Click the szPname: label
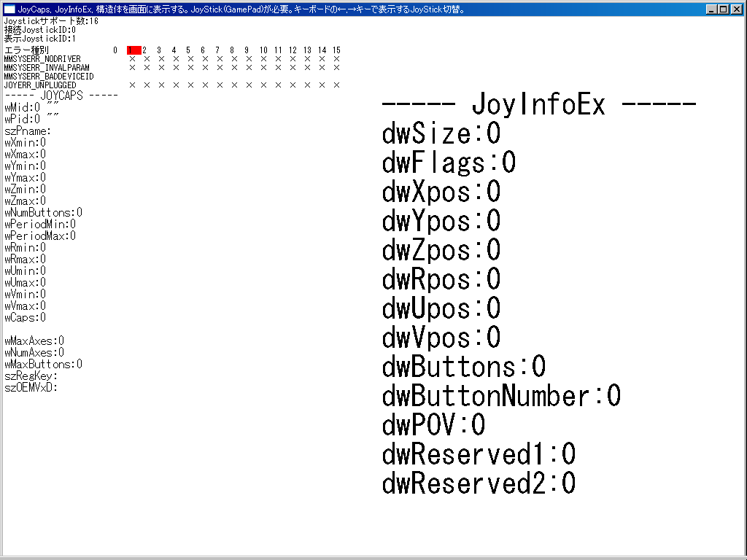 pos(27,131)
